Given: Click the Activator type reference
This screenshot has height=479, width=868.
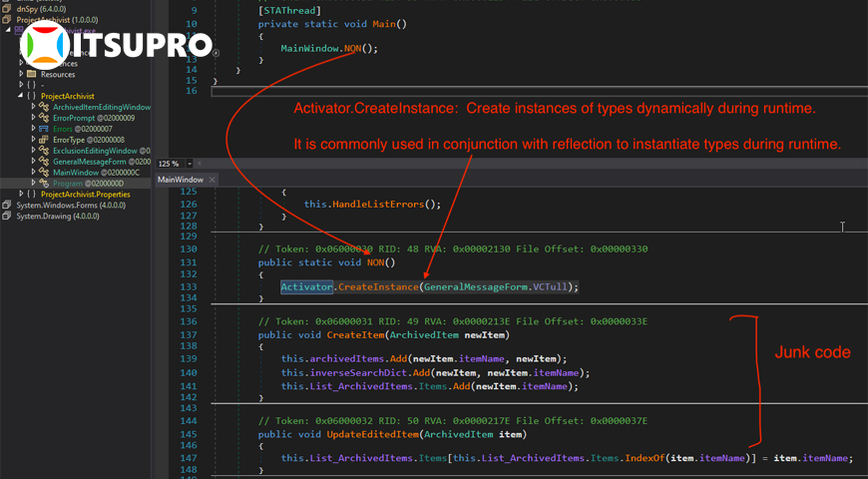Looking at the screenshot, I should pyautogui.click(x=306, y=286).
